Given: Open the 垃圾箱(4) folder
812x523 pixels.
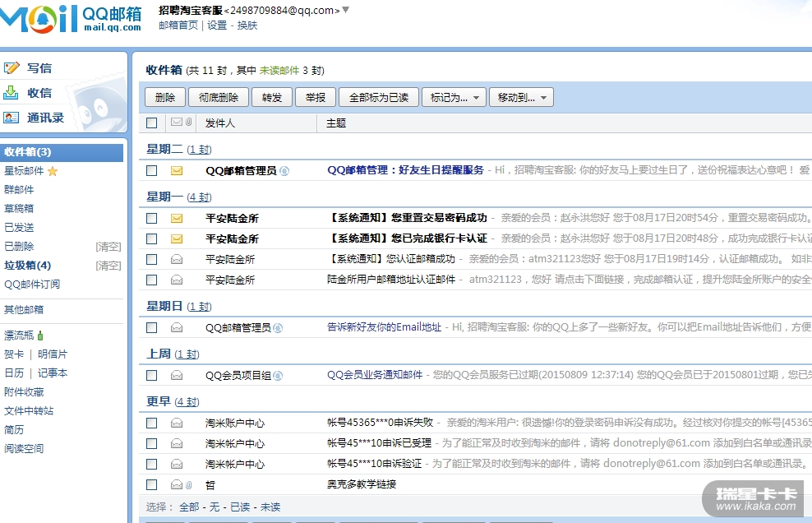Looking at the screenshot, I should (x=28, y=266).
